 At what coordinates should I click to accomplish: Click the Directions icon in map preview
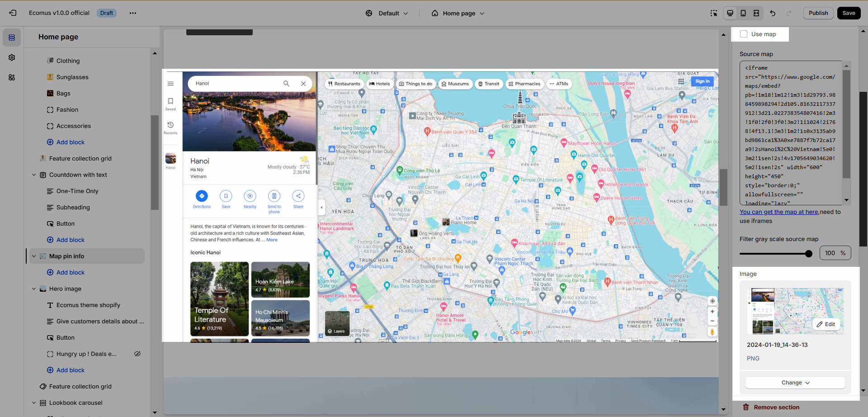pos(202,196)
